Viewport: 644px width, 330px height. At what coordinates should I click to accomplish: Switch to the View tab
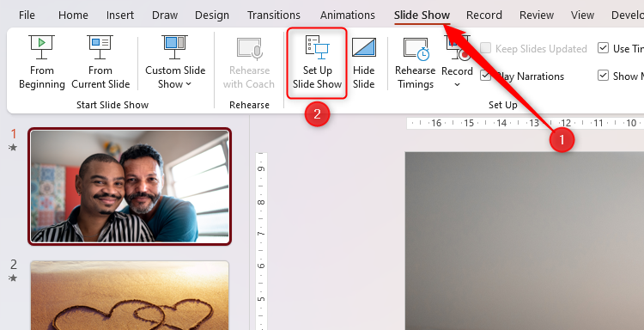pos(582,15)
